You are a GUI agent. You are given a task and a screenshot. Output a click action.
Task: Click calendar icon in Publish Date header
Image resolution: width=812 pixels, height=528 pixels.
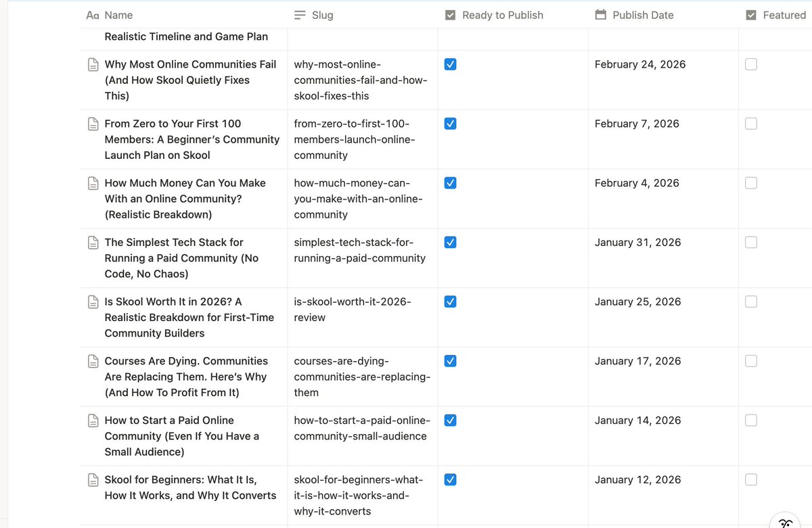(601, 15)
